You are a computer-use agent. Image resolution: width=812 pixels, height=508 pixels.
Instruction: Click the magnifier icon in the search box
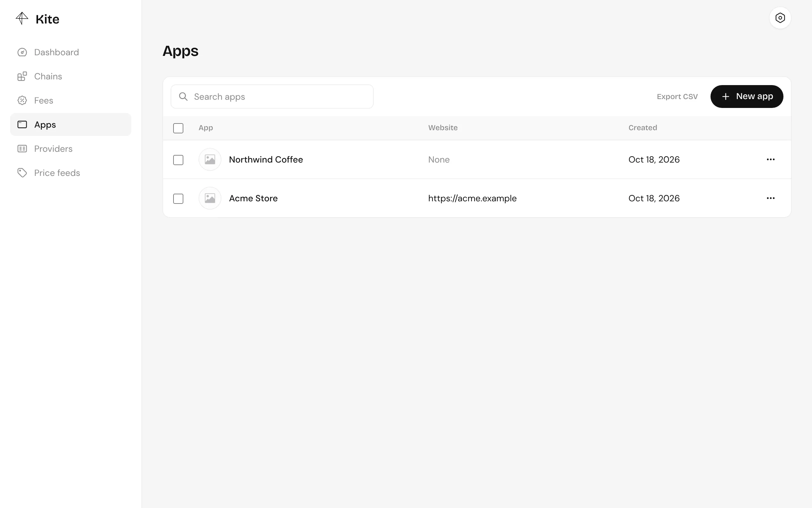click(183, 97)
